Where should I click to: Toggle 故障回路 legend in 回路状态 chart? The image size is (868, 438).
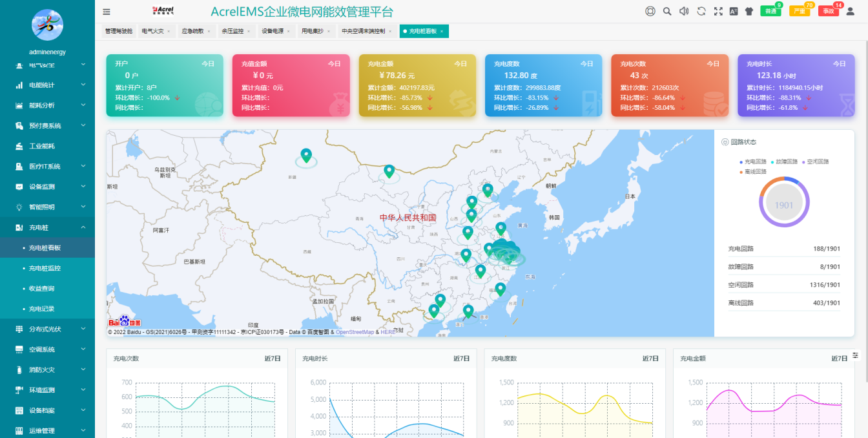(784, 162)
